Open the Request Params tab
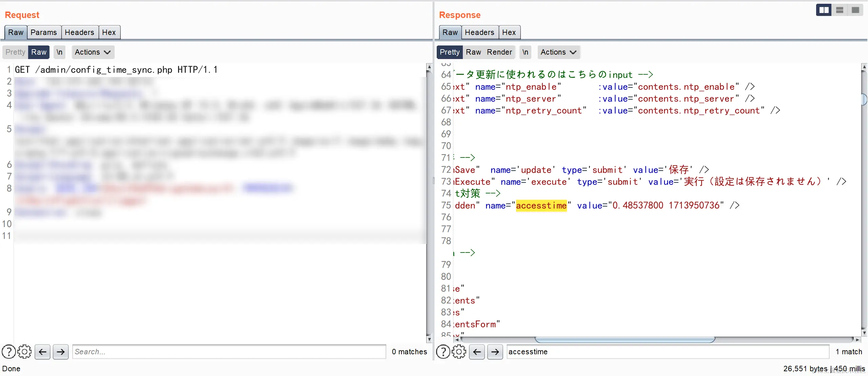 [44, 32]
